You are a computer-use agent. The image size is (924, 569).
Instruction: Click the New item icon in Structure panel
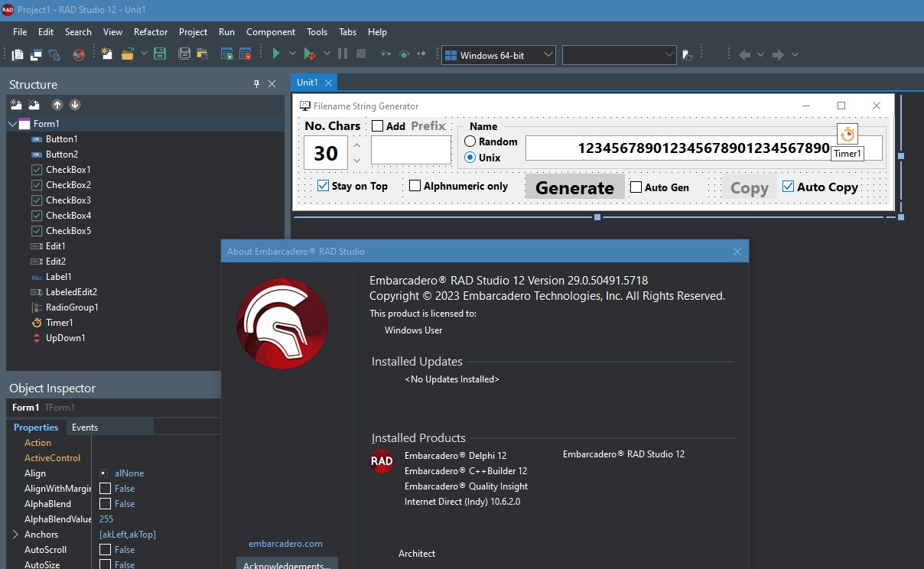pyautogui.click(x=16, y=105)
